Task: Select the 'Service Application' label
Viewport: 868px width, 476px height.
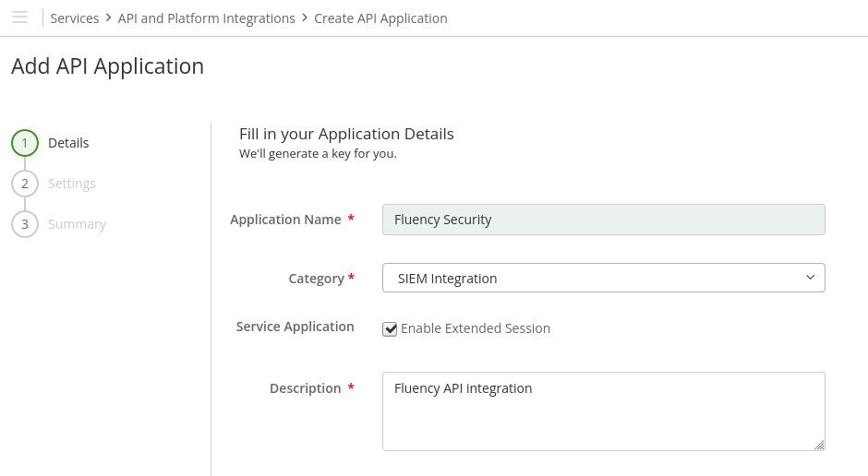Action: coord(295,327)
